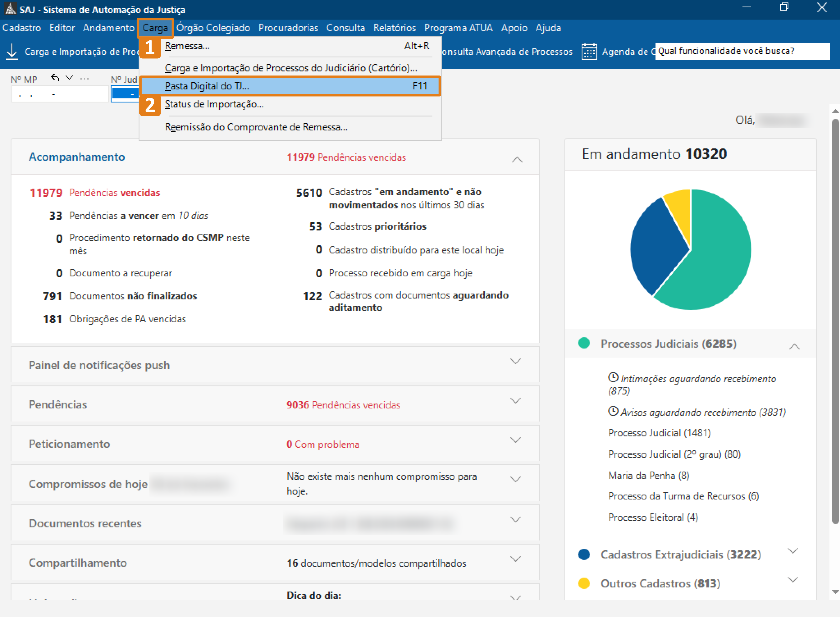This screenshot has width=840, height=617.
Task: Collapse the Acompanhamento panel
Action: 517,159
